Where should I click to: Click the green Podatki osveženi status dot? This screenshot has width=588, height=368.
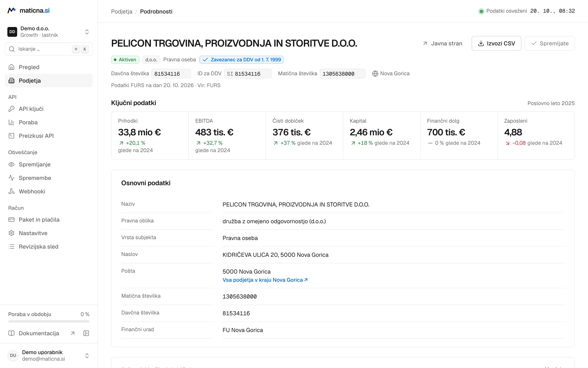click(481, 11)
